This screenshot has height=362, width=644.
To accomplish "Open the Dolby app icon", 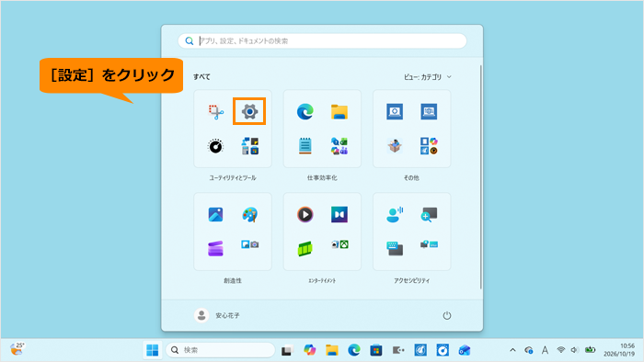I will [339, 214].
